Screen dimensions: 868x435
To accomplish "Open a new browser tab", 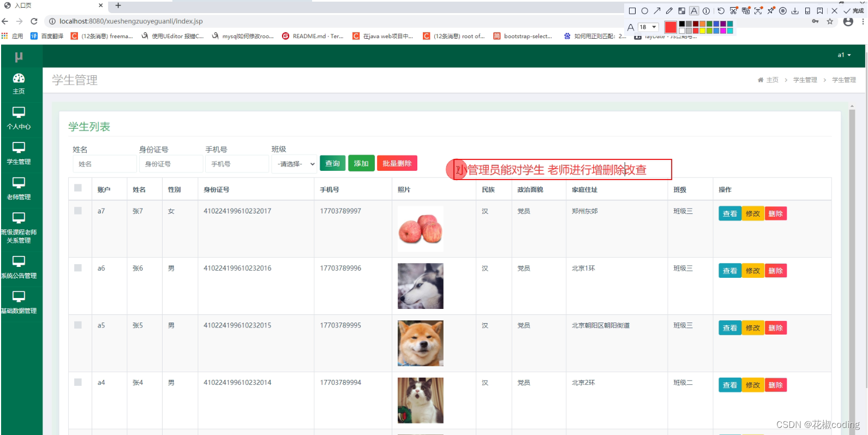I will point(118,5).
